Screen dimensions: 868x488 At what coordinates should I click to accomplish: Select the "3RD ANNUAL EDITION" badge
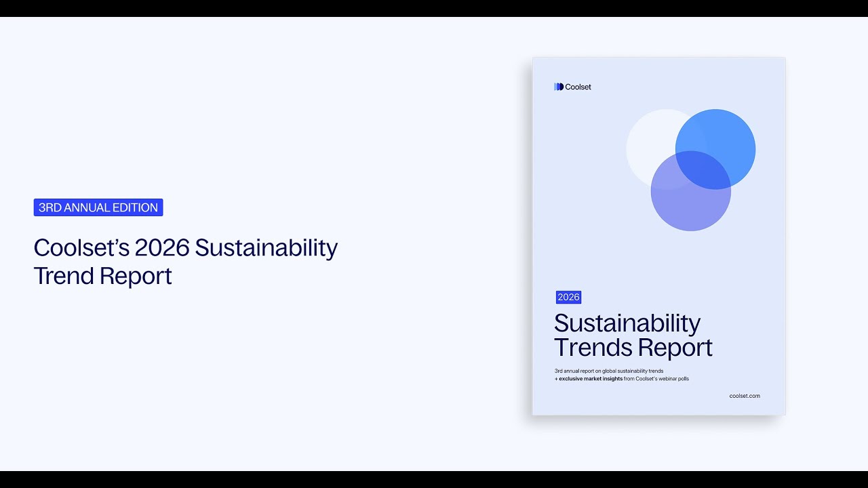pos(98,207)
